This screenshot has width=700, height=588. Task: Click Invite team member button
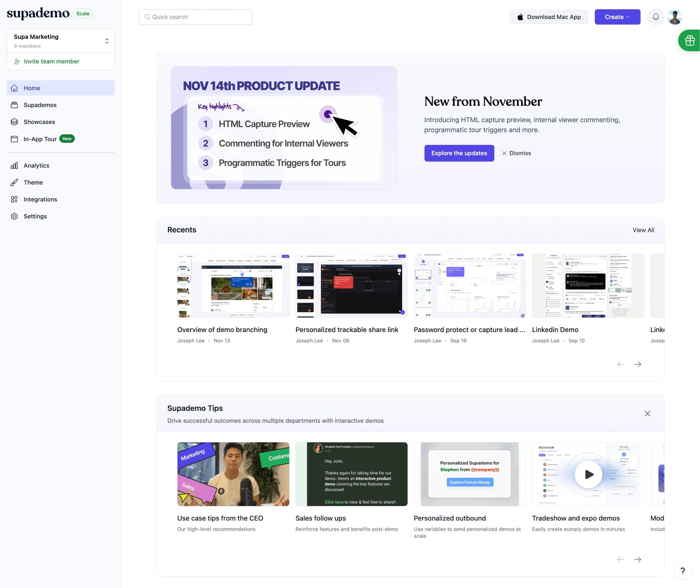(x=51, y=61)
